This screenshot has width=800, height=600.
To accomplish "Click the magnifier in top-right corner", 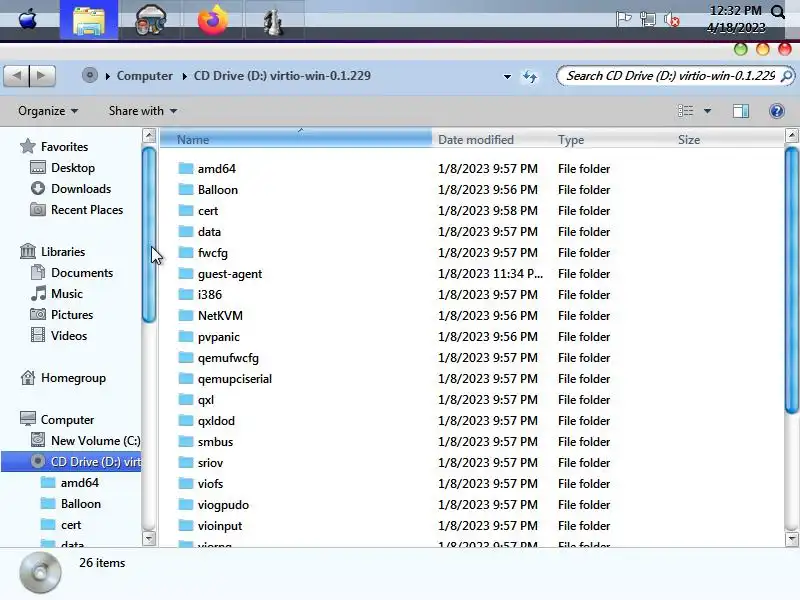I will point(778,11).
